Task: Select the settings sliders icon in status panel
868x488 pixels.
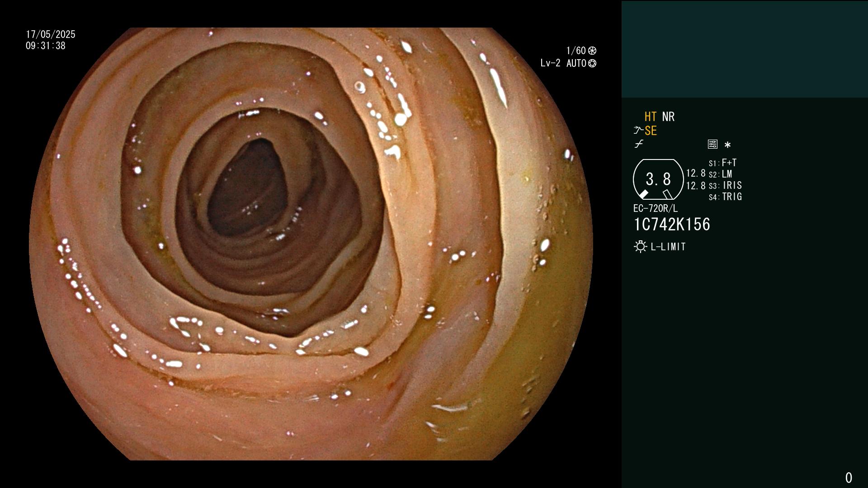Action: click(x=712, y=144)
